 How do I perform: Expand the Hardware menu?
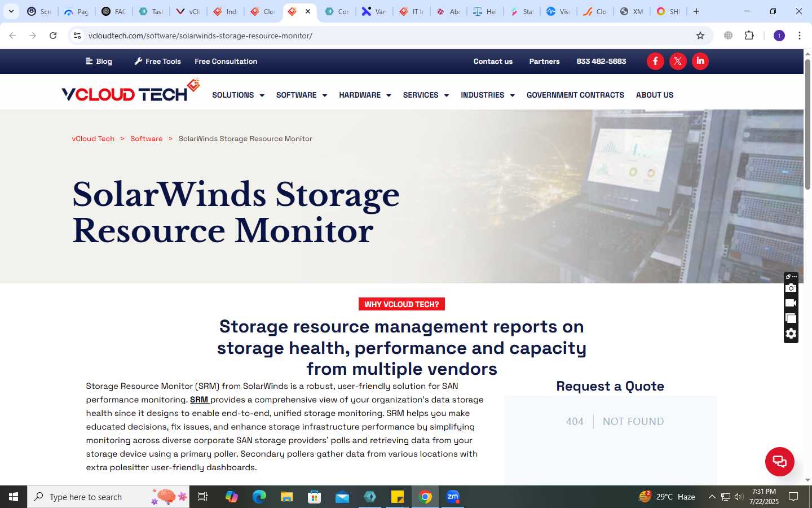click(365, 95)
